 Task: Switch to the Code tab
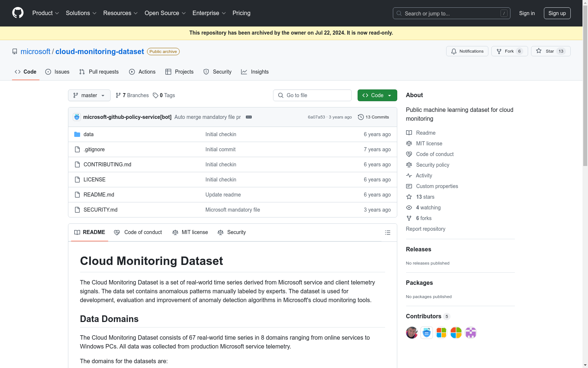coord(26,72)
